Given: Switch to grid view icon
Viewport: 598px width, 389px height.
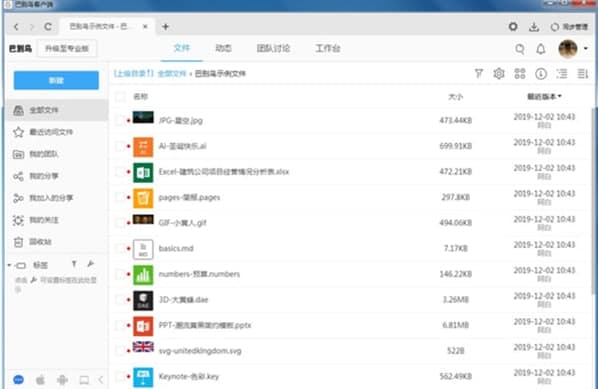Looking at the screenshot, I should click(x=520, y=73).
